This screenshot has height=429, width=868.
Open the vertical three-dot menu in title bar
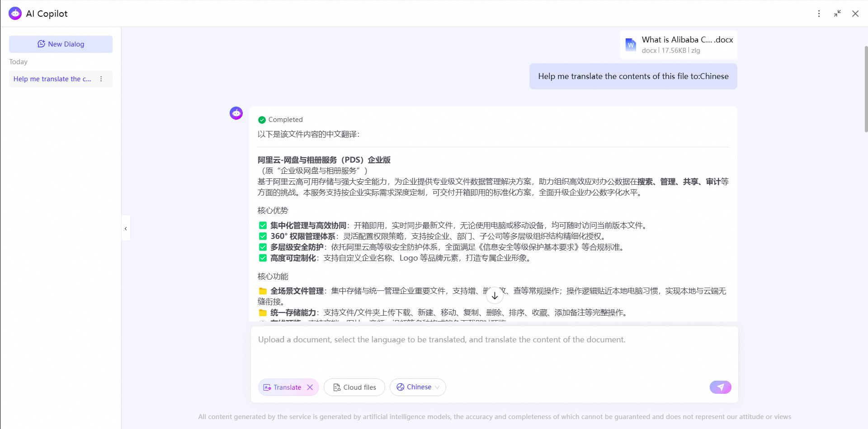[819, 14]
